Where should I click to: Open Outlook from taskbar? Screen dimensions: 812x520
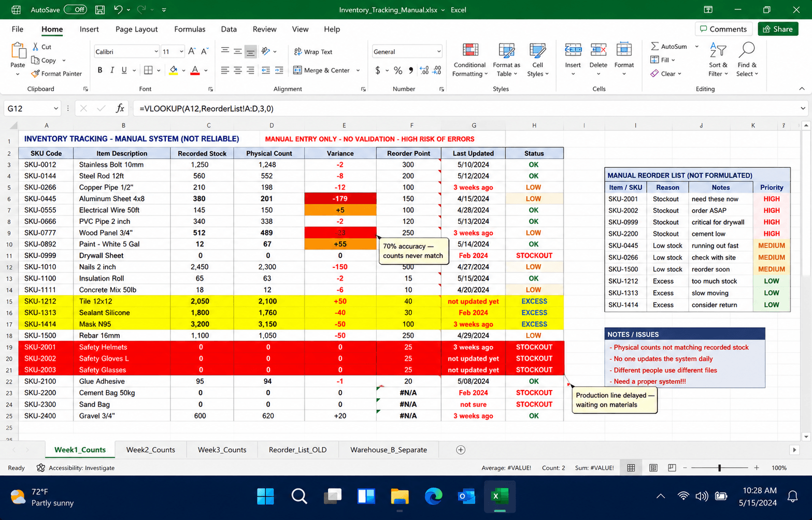(x=466, y=496)
